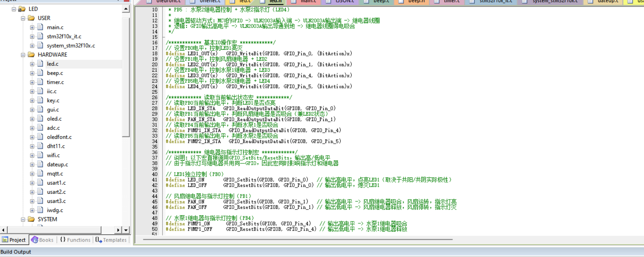
Task: Expand the main.c node in project tree
Action: [x=32, y=27]
